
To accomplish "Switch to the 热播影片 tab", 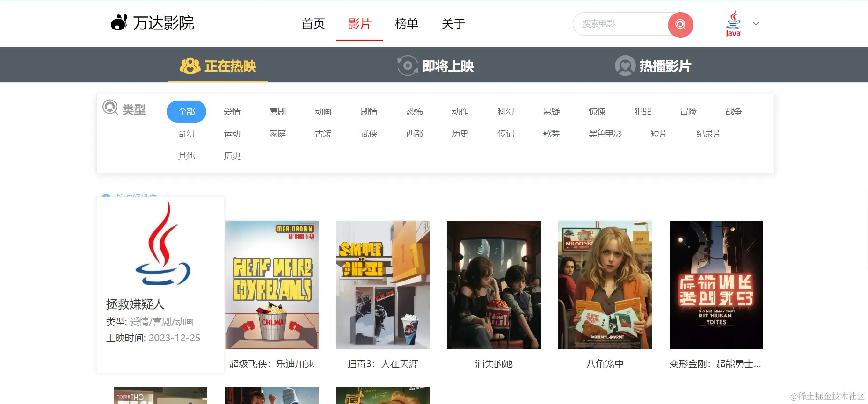I will [653, 66].
